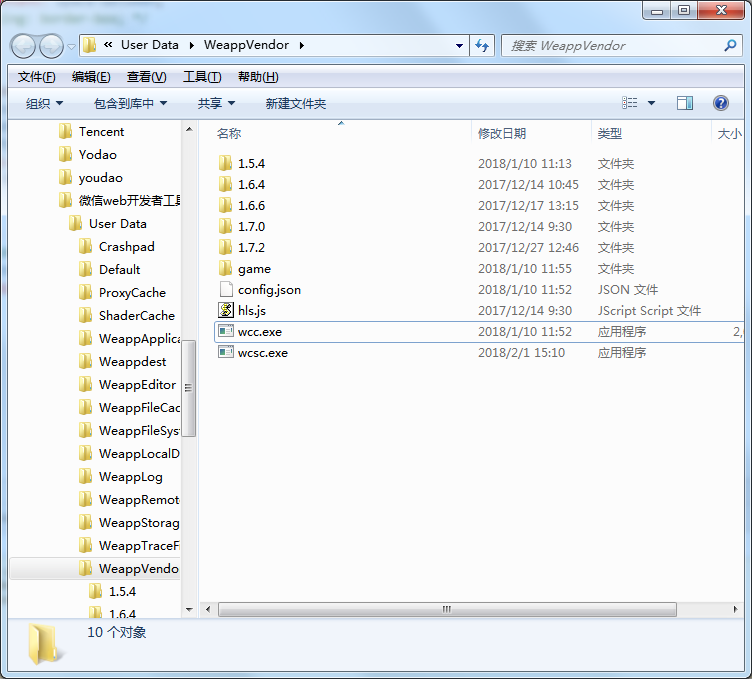Sort by the 名称 column header

pyautogui.click(x=229, y=134)
